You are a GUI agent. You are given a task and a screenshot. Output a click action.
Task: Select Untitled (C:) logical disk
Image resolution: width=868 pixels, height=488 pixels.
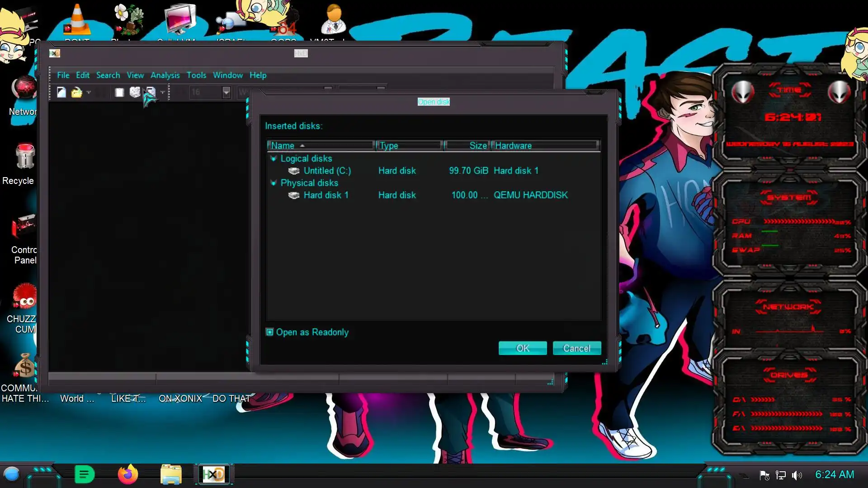point(327,171)
